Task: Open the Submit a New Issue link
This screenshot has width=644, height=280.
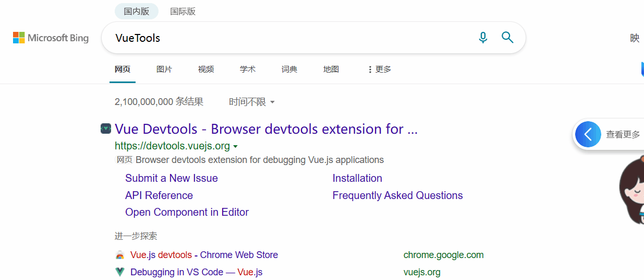Action: tap(172, 178)
